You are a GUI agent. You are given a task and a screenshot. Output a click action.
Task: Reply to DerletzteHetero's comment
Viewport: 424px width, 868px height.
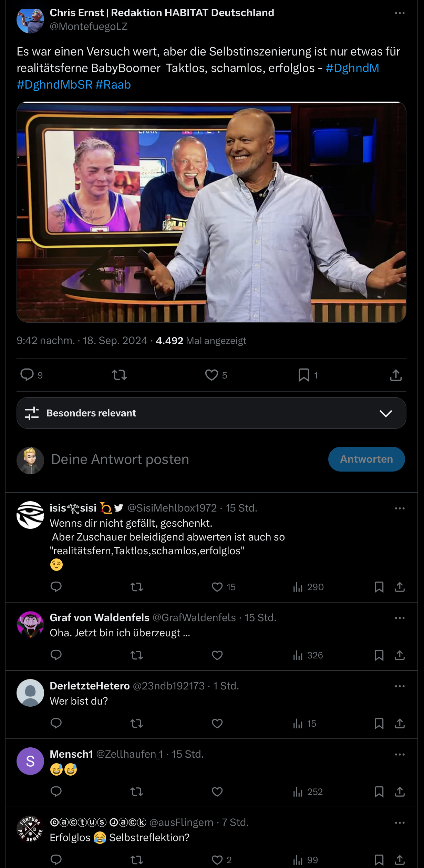point(56,723)
